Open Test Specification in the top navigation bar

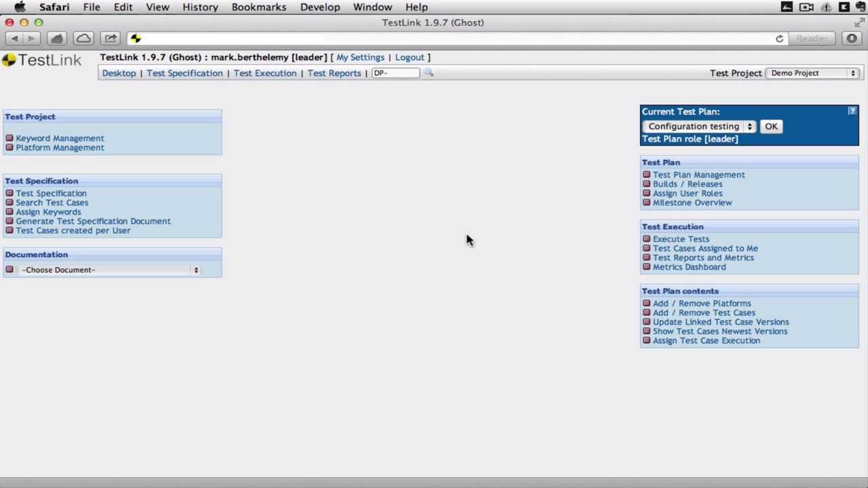point(184,73)
